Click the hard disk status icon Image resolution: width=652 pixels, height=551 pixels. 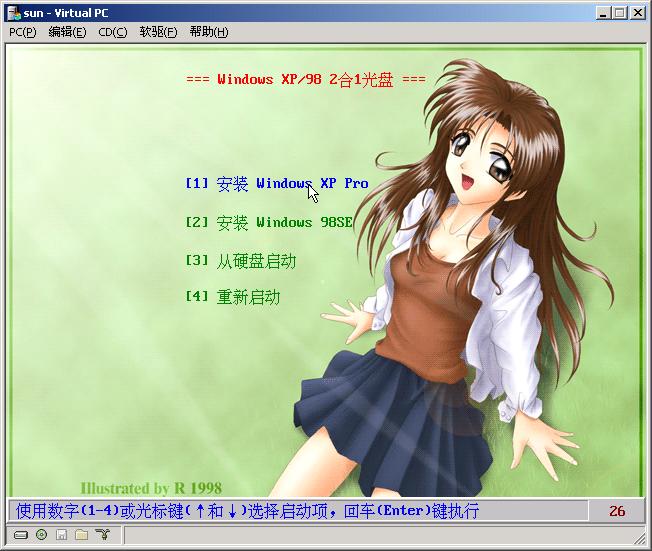click(x=21, y=535)
